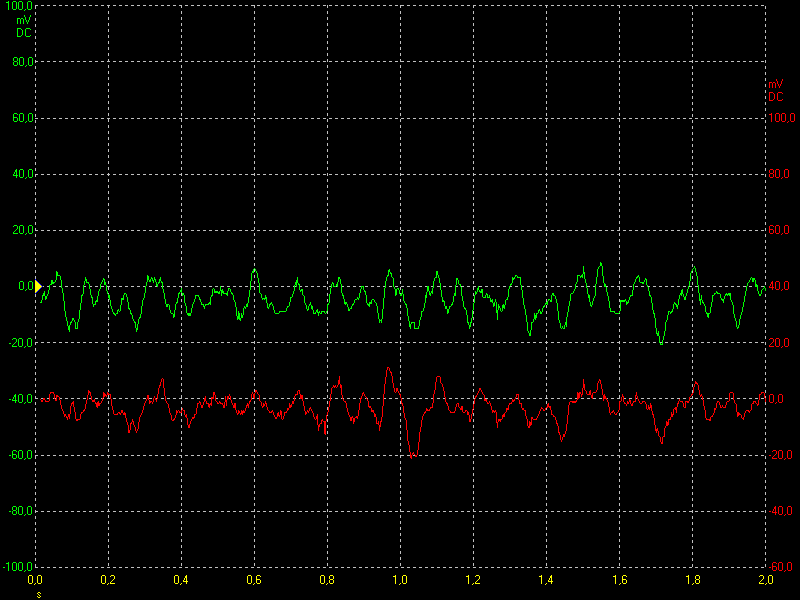The height and width of the screenshot is (600, 800).
Task: Click the time axis label 0,6
Action: [254, 580]
